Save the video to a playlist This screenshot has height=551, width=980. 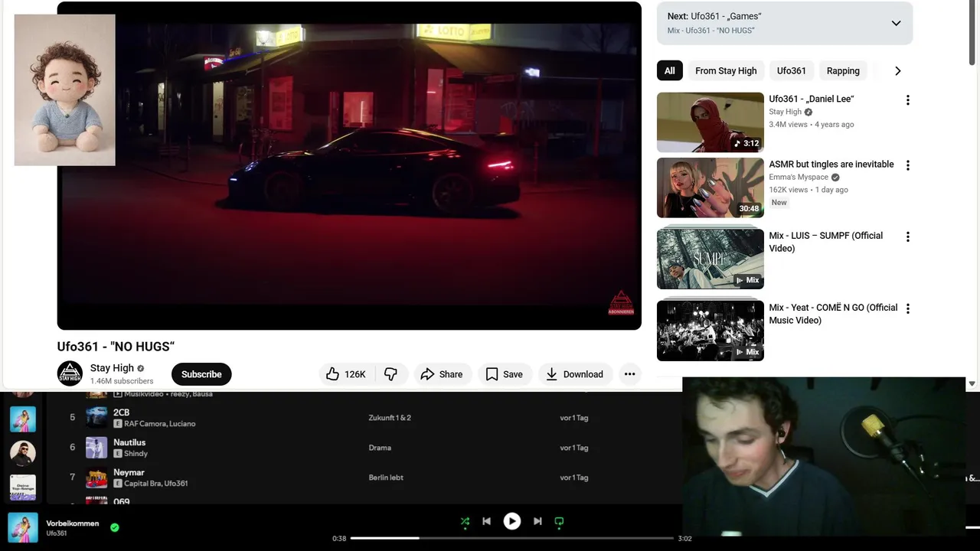click(505, 374)
